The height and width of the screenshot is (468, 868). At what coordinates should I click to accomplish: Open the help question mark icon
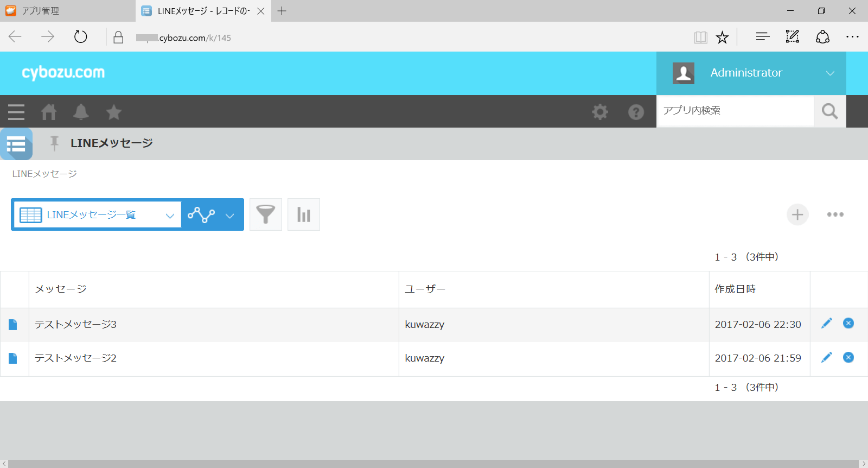pyautogui.click(x=636, y=112)
